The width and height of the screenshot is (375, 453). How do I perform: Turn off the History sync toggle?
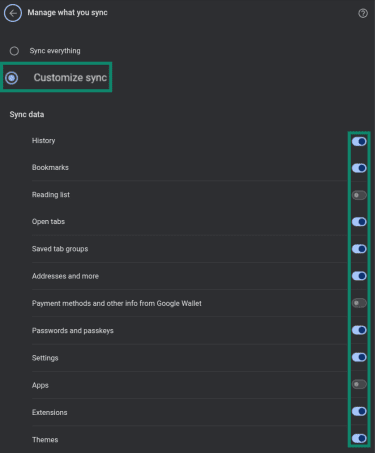[359, 141]
